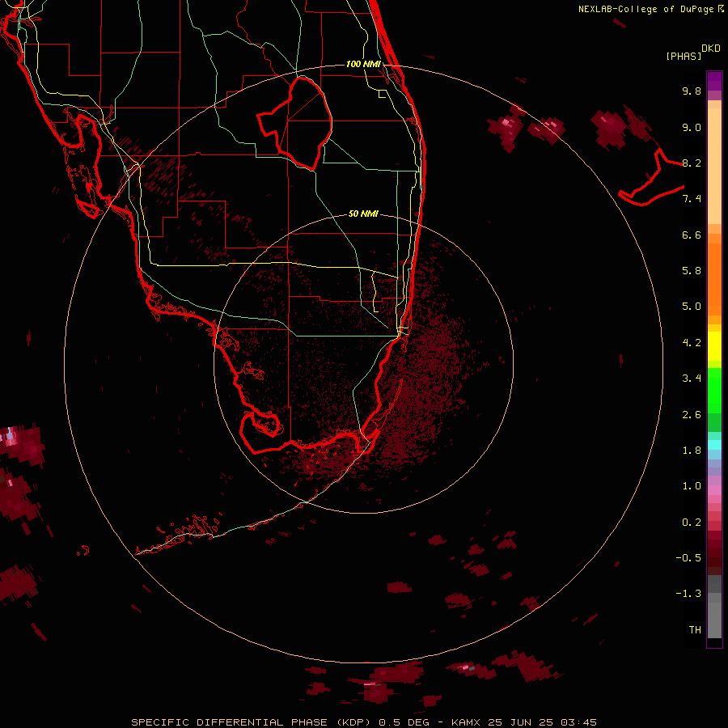Select the 7.4 scale value
The width and height of the screenshot is (728, 728).
692,199
